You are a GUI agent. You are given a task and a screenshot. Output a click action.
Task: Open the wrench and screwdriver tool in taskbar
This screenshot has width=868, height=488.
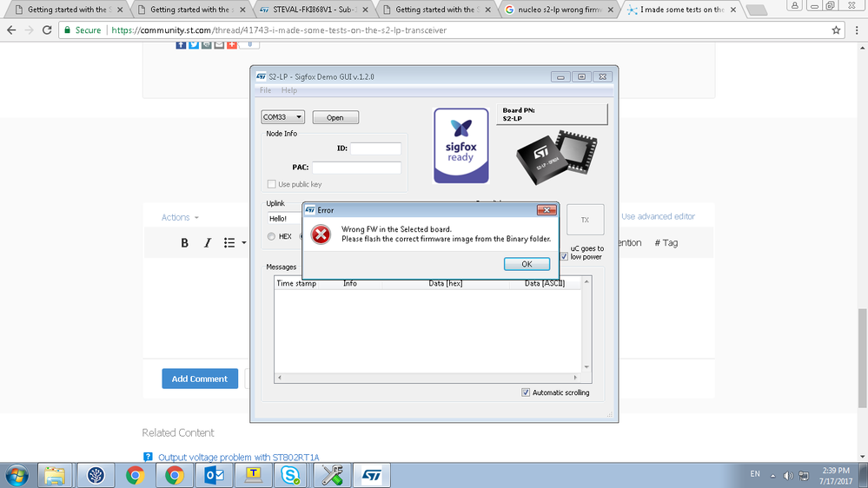(x=332, y=475)
